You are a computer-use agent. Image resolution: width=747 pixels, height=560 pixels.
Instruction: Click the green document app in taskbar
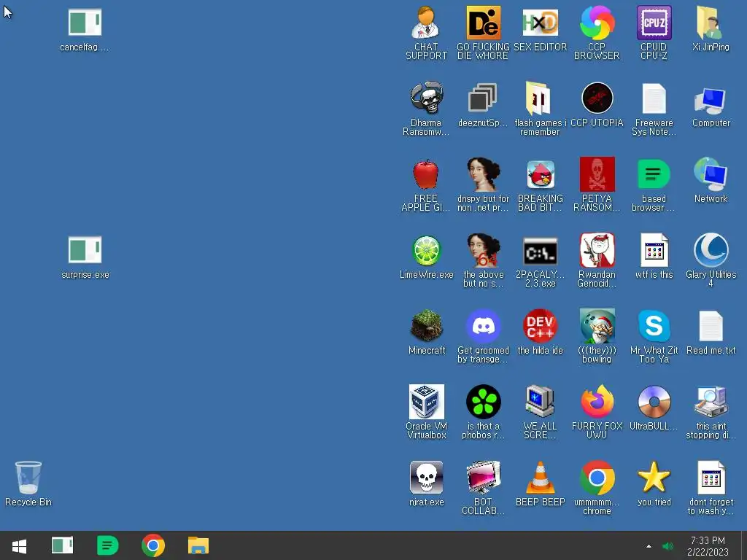[108, 545]
